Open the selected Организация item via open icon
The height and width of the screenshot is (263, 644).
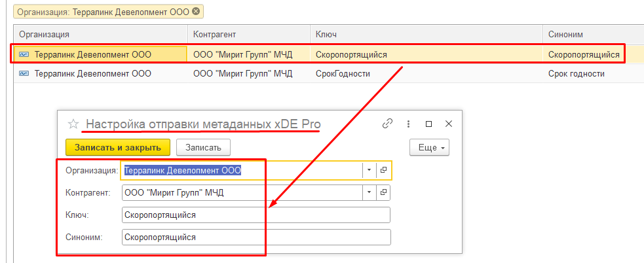click(x=384, y=170)
